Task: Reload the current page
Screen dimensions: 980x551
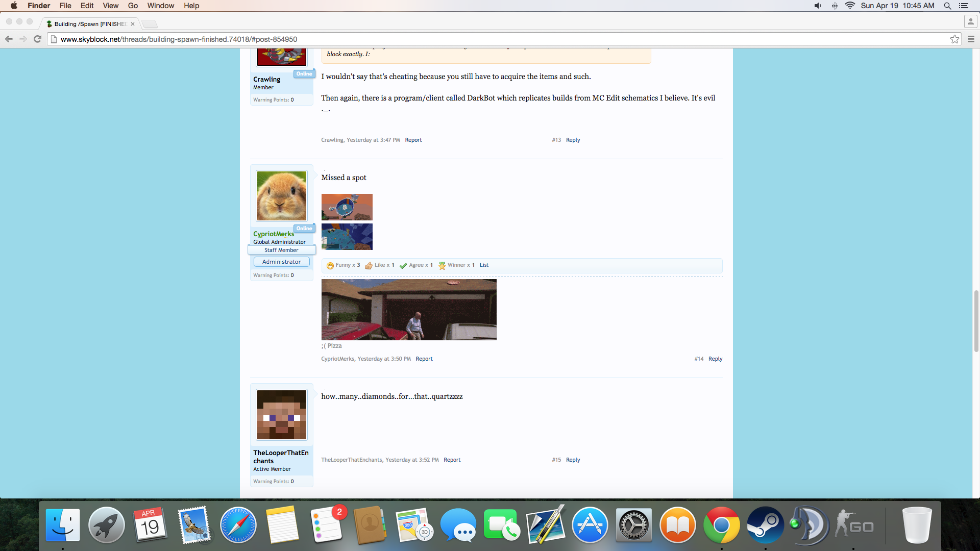Action: (x=37, y=39)
